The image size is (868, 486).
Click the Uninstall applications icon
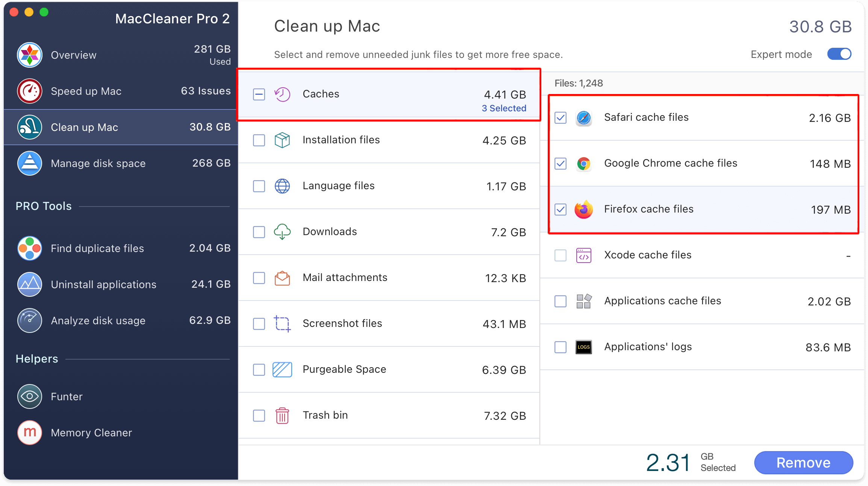tap(29, 284)
